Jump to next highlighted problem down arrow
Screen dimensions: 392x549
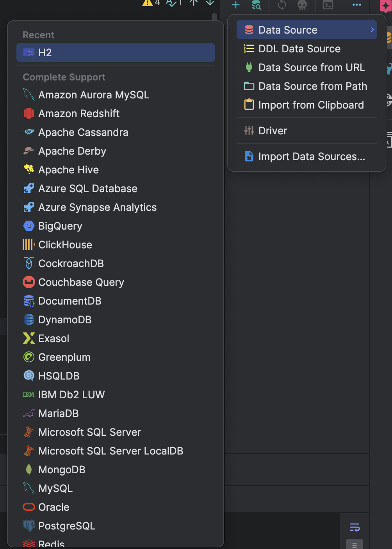210,3
